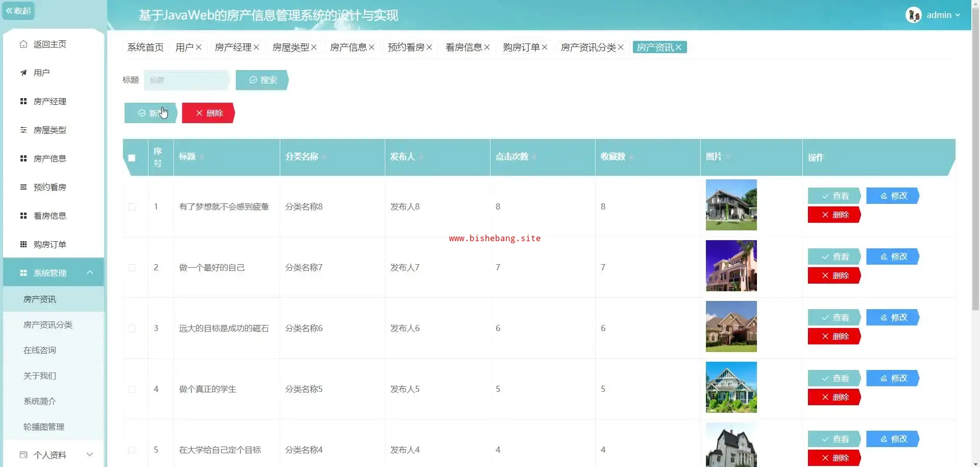Click the admin avatar icon
This screenshot has width=980, height=467.
[x=913, y=15]
